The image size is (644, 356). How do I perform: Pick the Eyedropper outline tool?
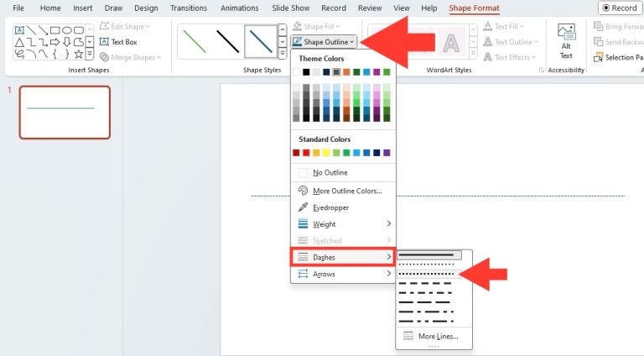pos(330,207)
